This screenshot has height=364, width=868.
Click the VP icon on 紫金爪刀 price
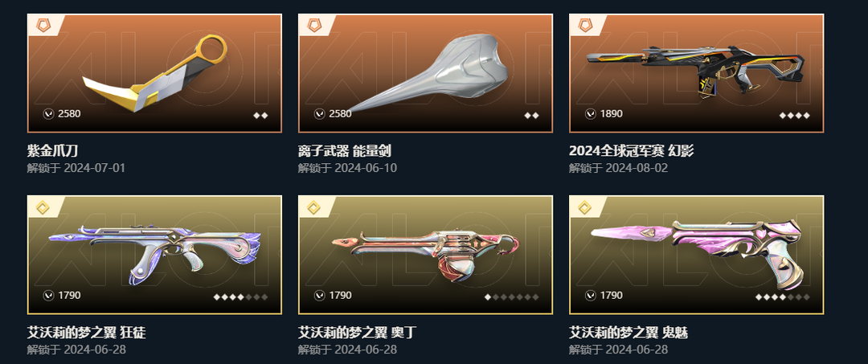click(48, 114)
